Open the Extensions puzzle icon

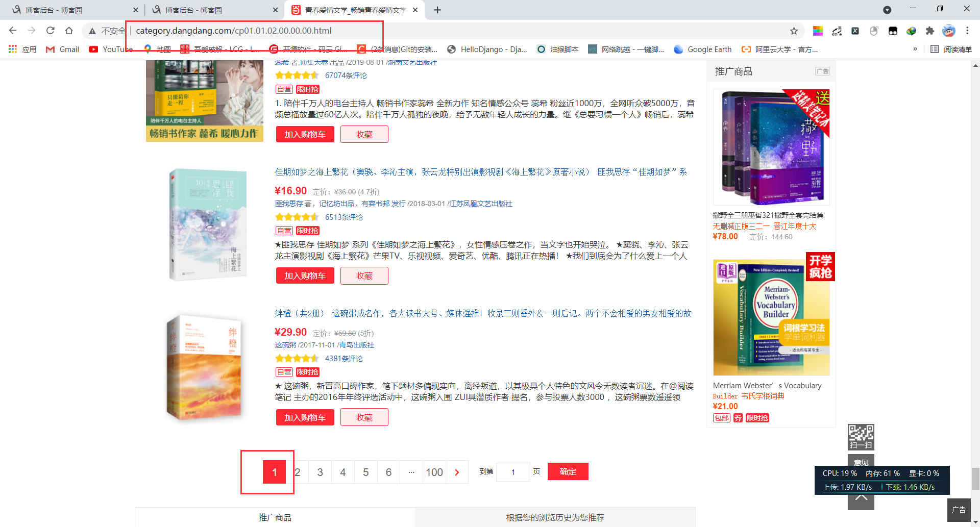(x=929, y=31)
